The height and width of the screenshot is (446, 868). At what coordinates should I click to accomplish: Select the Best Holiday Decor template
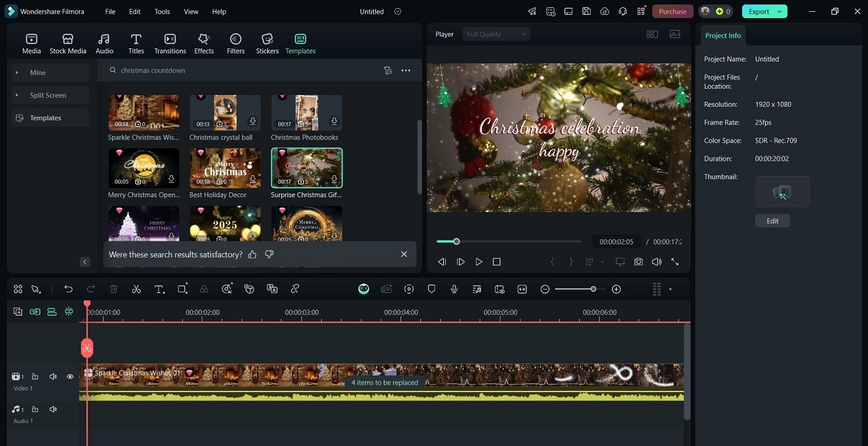click(225, 167)
